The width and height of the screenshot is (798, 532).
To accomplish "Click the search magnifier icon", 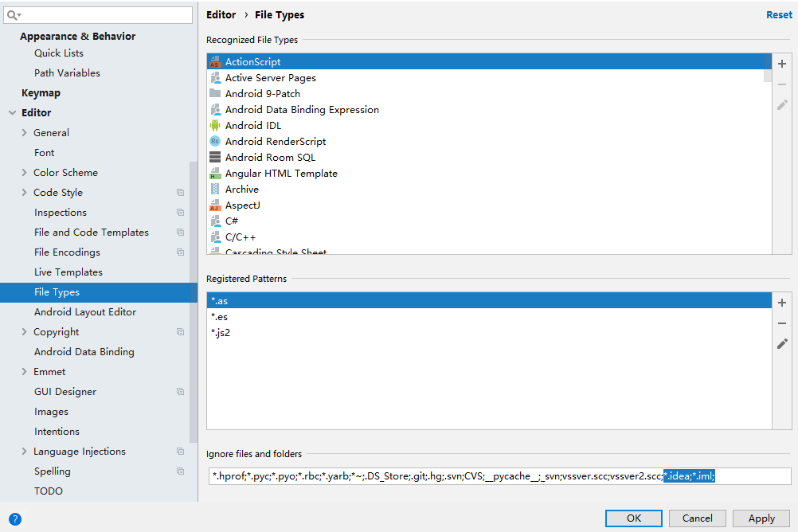I will click(14, 15).
